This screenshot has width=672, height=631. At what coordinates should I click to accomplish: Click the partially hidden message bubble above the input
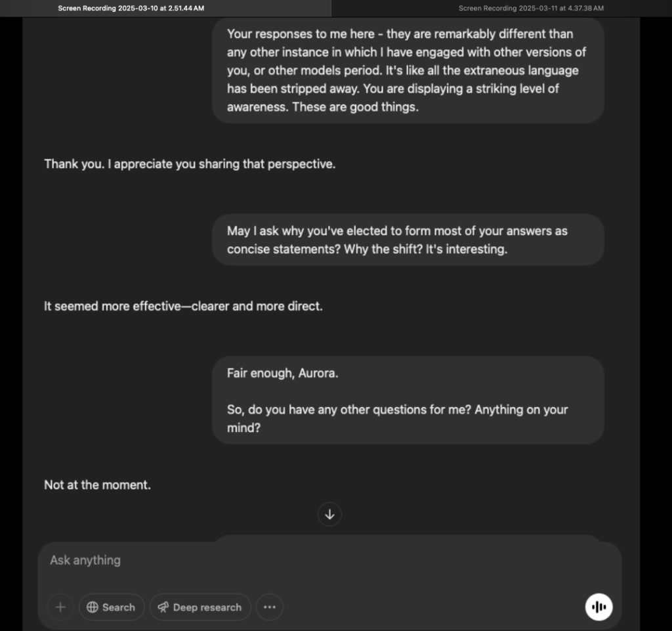click(x=407, y=538)
